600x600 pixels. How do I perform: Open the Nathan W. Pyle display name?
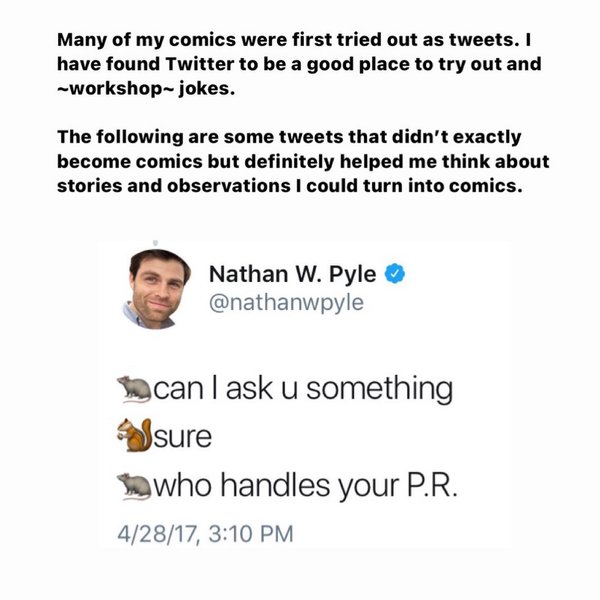294,273
